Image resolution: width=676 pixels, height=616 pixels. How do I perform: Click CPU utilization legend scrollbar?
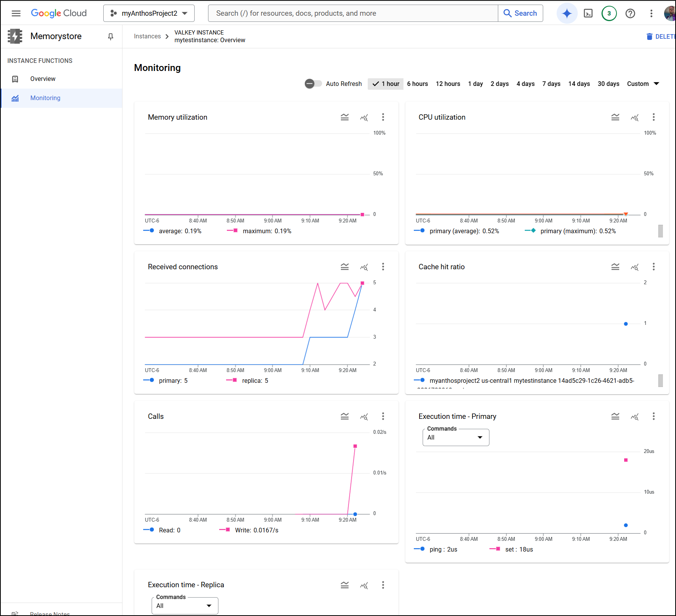click(x=660, y=231)
